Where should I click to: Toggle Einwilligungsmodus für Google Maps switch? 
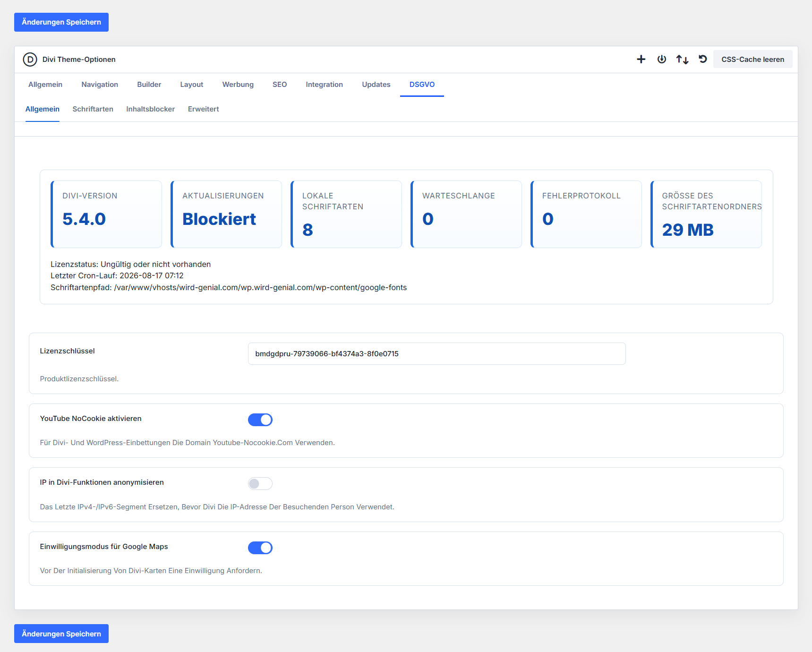pyautogui.click(x=260, y=548)
